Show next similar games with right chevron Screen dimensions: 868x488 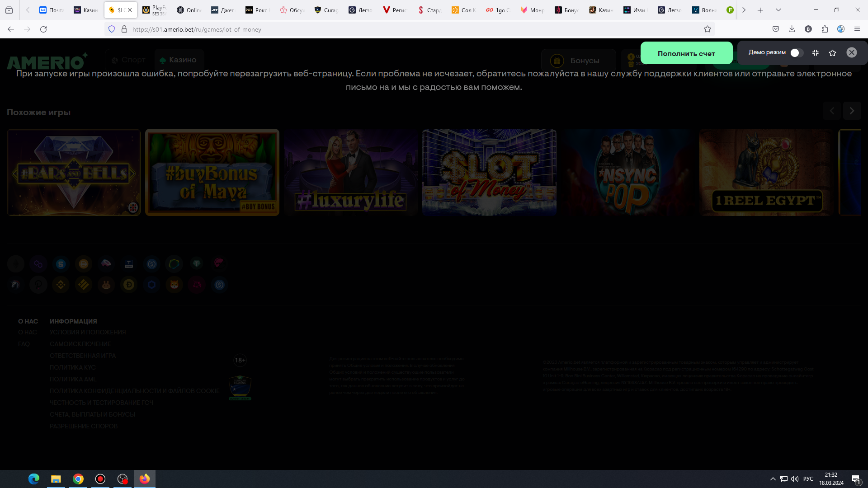point(852,111)
